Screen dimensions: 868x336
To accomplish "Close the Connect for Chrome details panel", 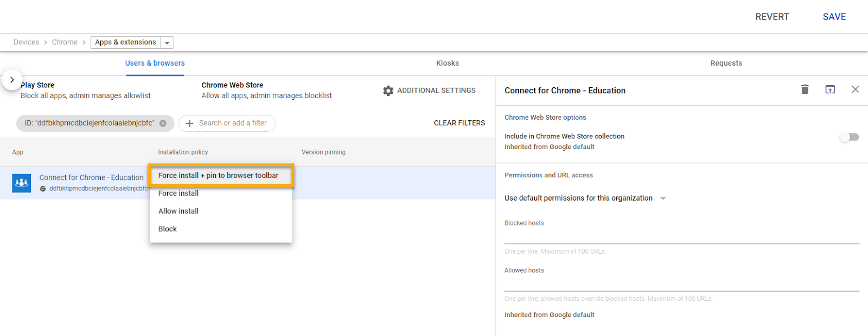I will point(855,89).
